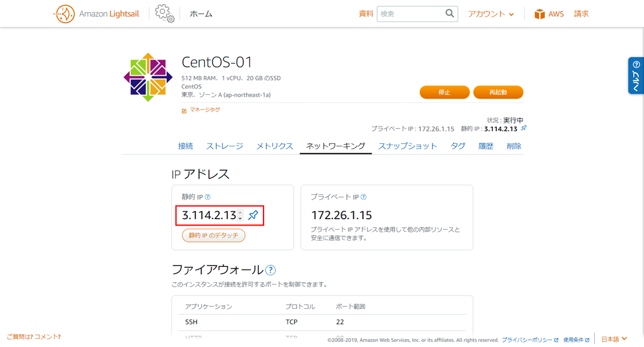Viewport: 644px width, 347px height.
Task: Click the external link icon after 使用条件
Action: (587, 340)
